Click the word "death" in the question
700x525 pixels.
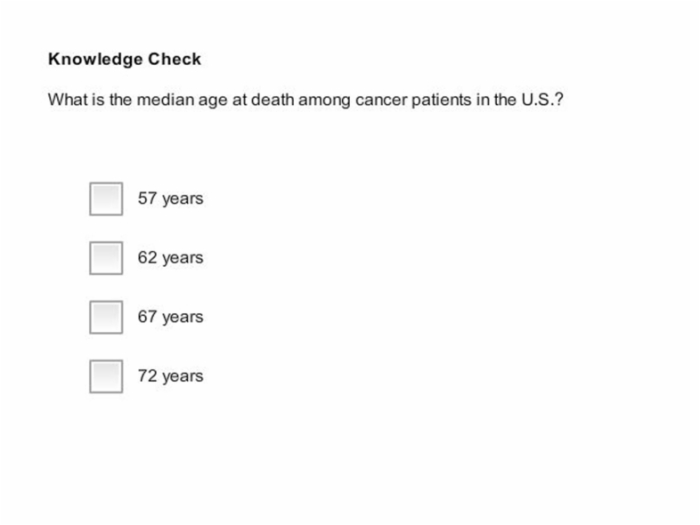coord(272,99)
